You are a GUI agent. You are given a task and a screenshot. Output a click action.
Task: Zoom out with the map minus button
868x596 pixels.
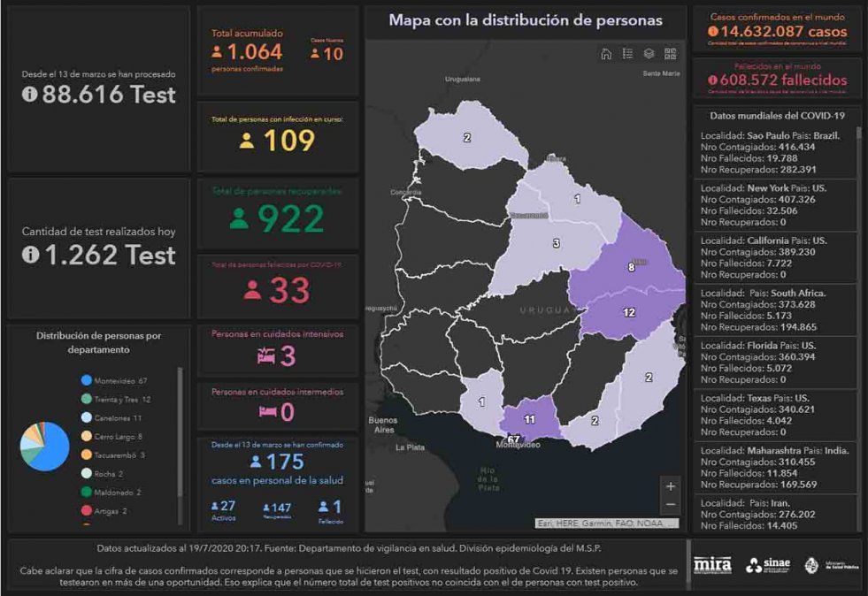point(671,504)
